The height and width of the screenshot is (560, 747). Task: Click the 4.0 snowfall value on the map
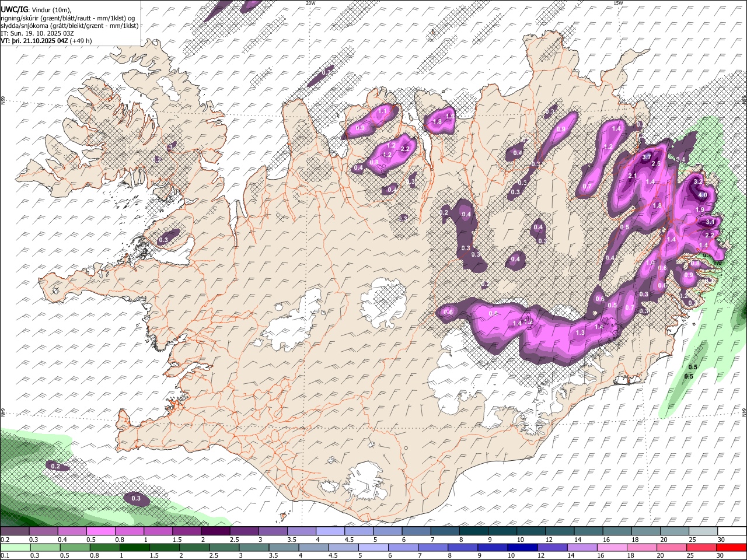pos(703,195)
